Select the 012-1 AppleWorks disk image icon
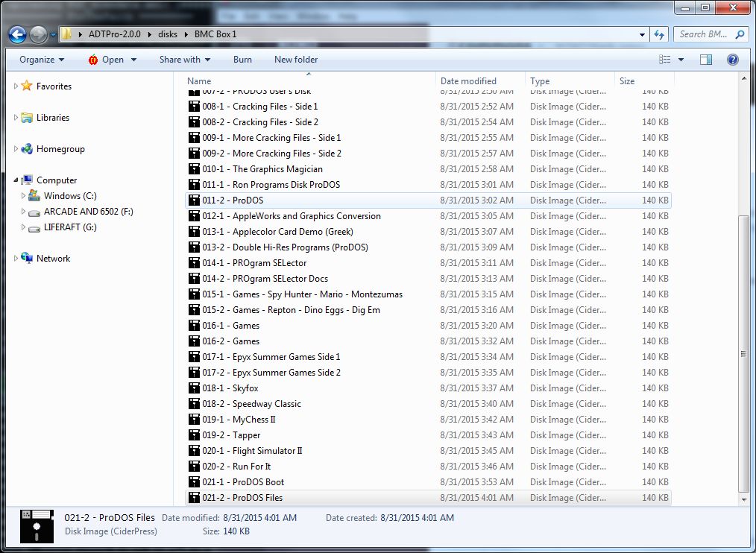The height and width of the screenshot is (553, 756). pos(194,216)
